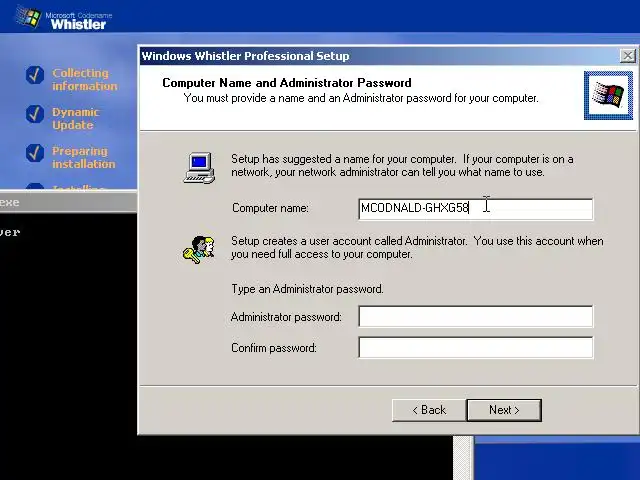This screenshot has width=640, height=480.
Task: Click the computer icon beside name suggestion
Action: click(x=200, y=168)
